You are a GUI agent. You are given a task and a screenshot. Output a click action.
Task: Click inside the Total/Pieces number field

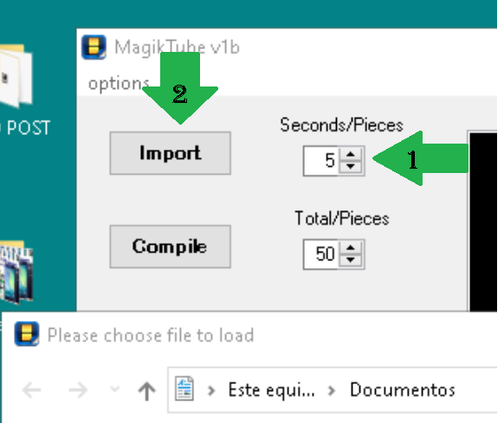point(320,254)
